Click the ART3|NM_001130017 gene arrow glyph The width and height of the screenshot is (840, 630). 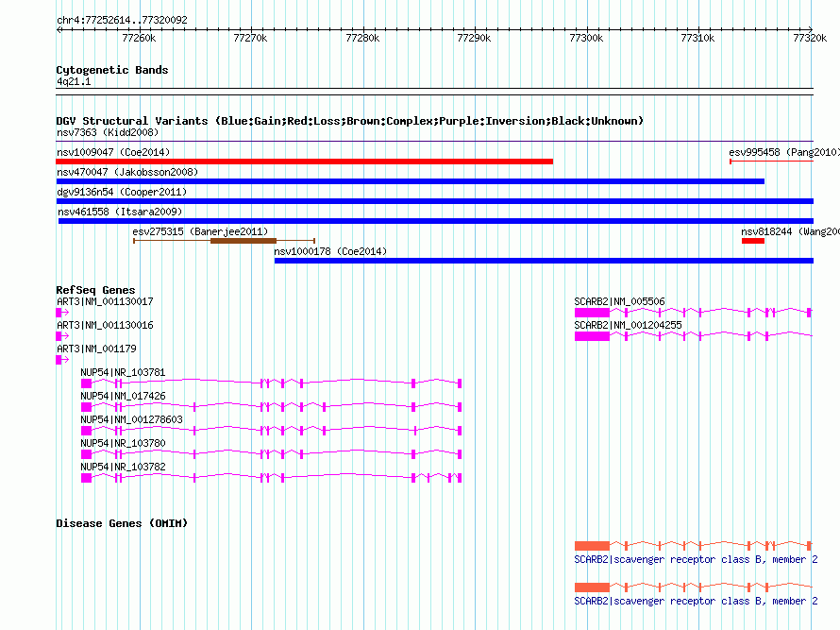click(x=62, y=313)
